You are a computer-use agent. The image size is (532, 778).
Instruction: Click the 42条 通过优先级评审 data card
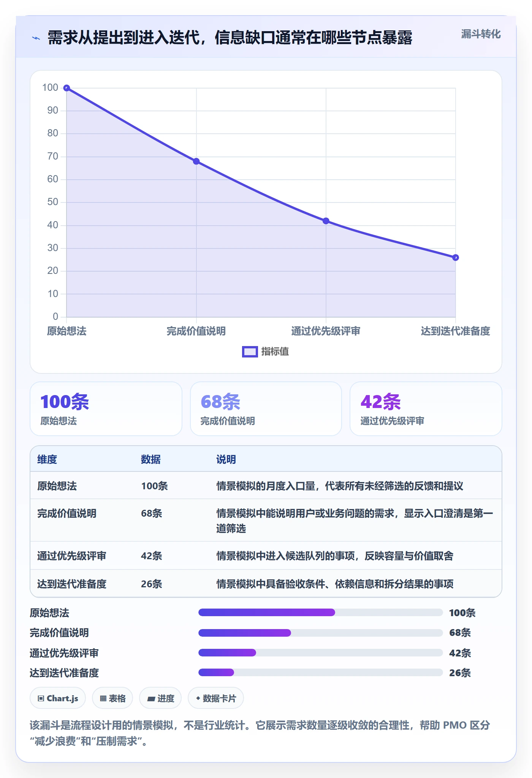(426, 409)
